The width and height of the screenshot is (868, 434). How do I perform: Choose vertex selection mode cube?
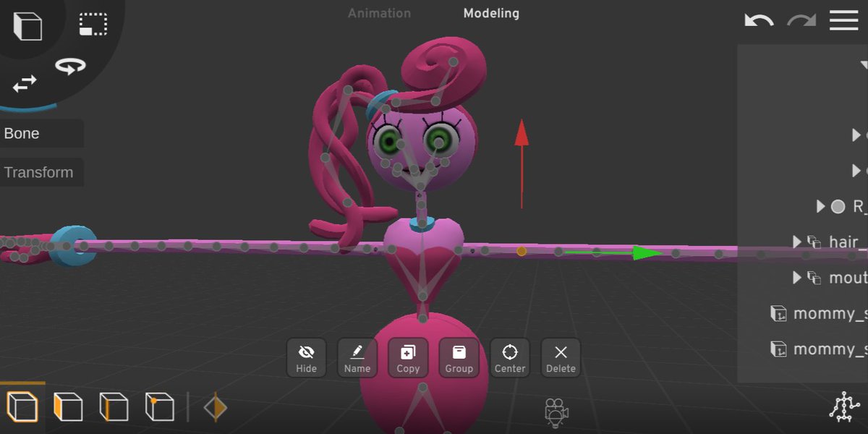pos(159,407)
